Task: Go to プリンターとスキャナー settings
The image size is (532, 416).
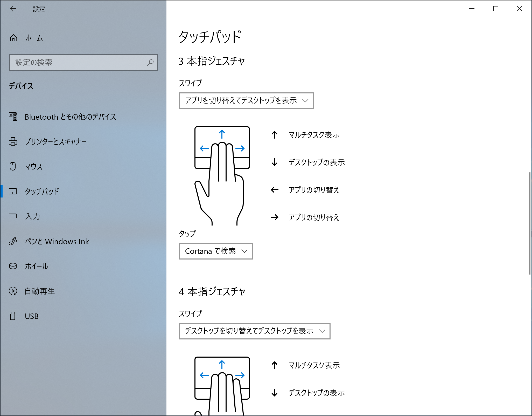Action: point(55,141)
